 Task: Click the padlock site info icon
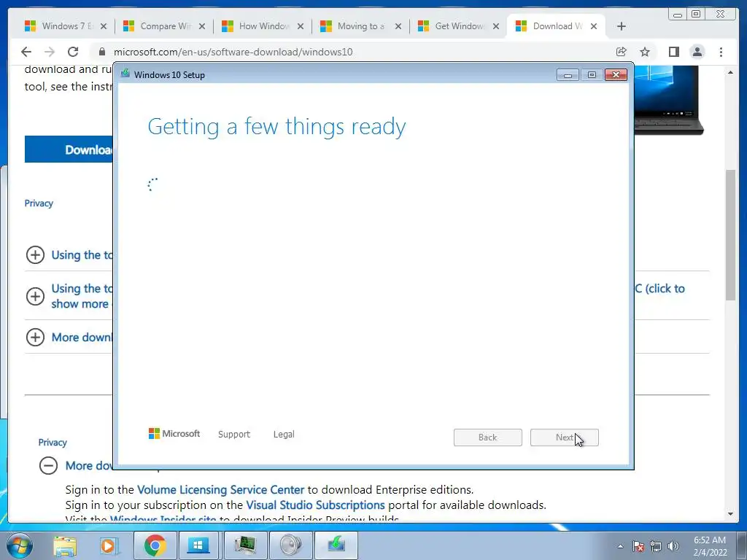[x=102, y=52]
